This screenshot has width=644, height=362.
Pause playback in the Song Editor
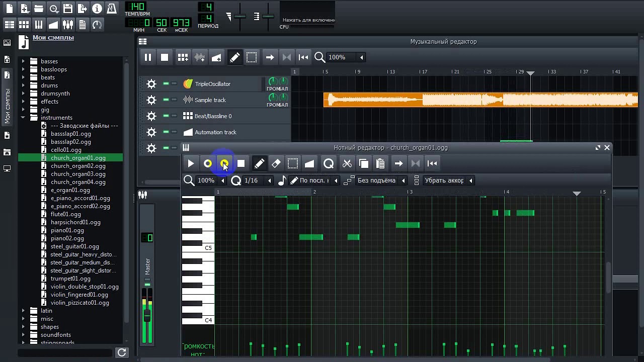pos(148,57)
